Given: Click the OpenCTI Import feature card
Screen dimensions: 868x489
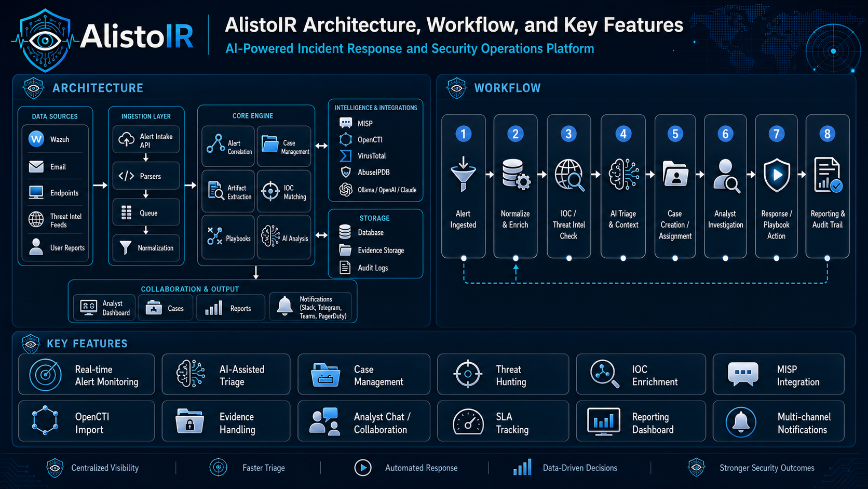Looking at the screenshot, I should tap(87, 421).
